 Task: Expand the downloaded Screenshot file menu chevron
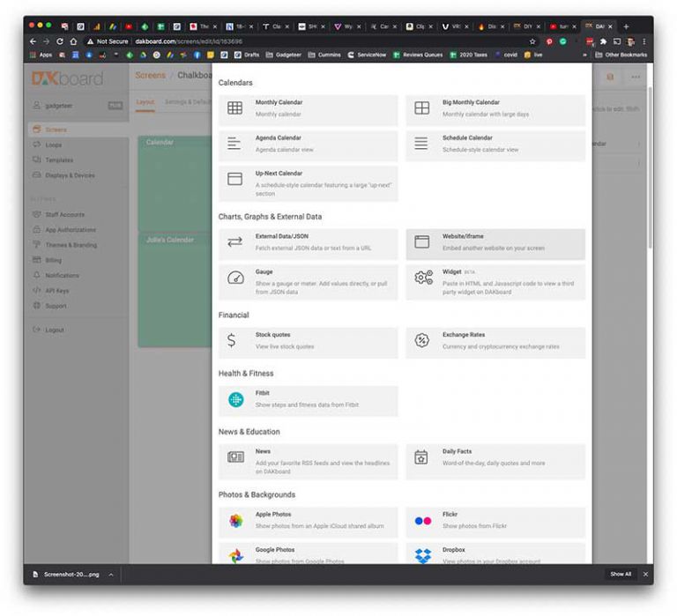(x=111, y=575)
